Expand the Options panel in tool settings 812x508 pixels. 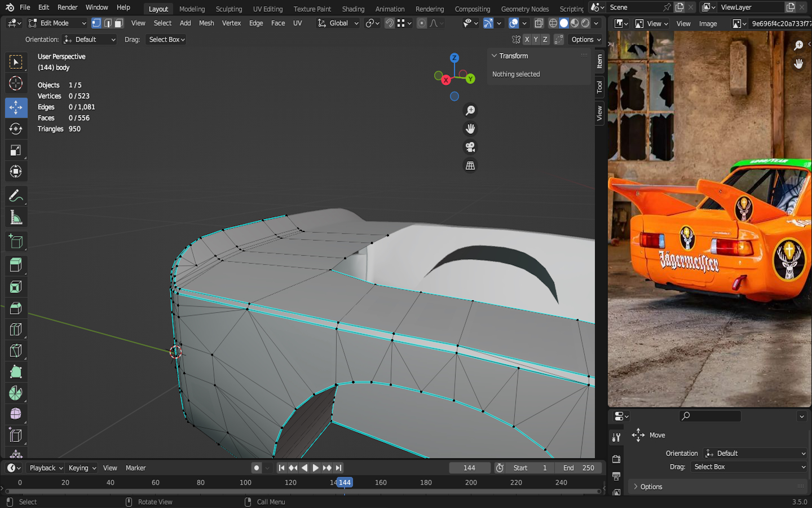point(651,487)
